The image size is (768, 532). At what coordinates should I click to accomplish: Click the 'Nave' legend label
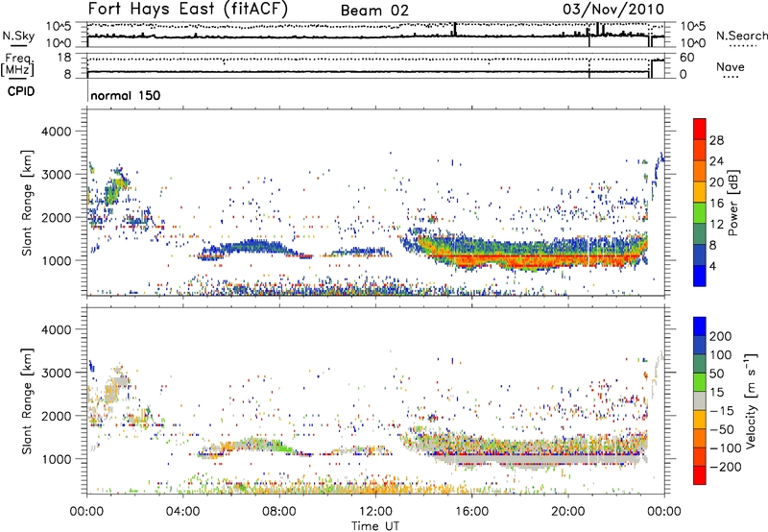coord(731,67)
